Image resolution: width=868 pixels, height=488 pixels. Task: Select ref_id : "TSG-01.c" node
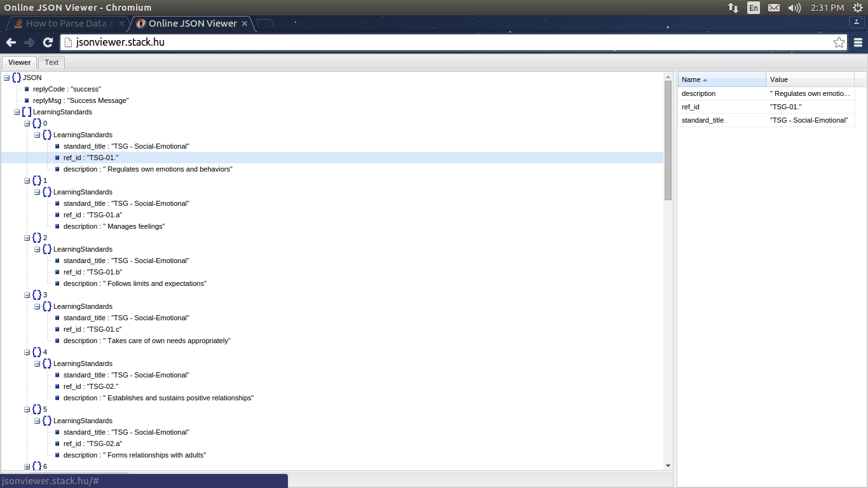coord(93,329)
